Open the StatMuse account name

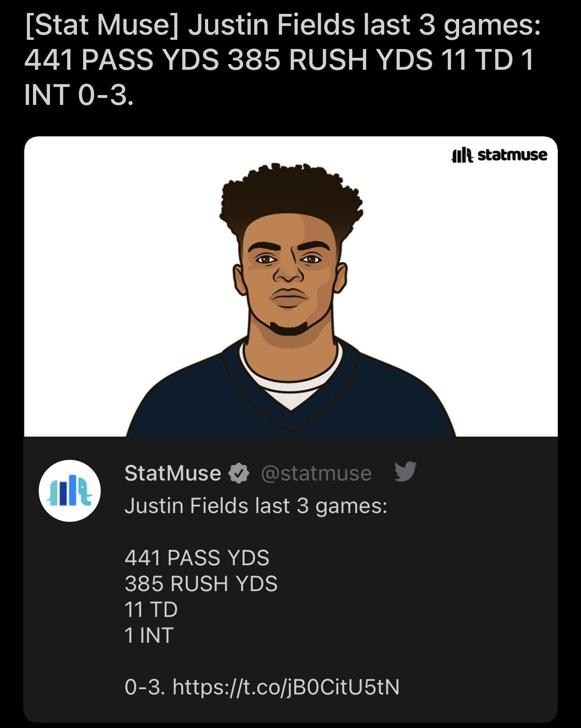click(x=172, y=473)
